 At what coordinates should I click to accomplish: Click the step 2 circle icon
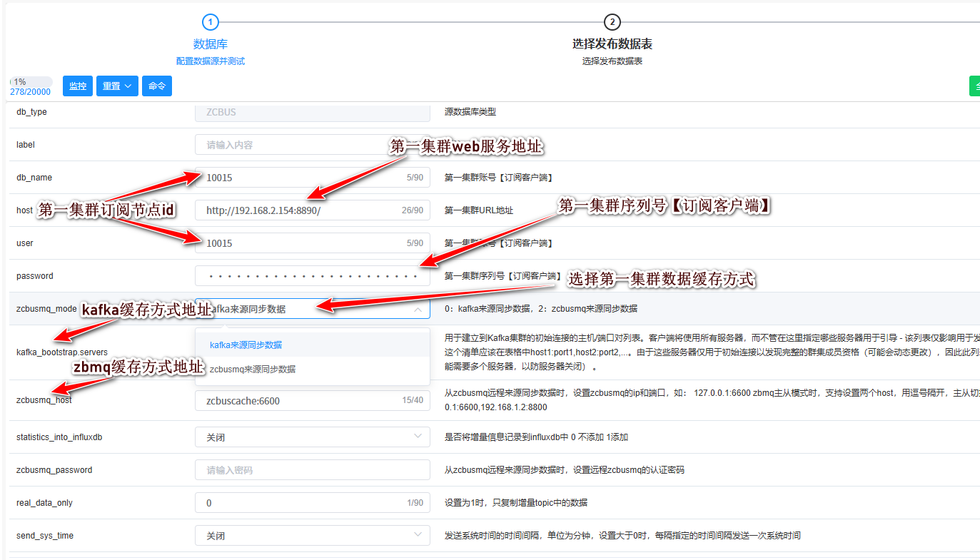pos(612,22)
